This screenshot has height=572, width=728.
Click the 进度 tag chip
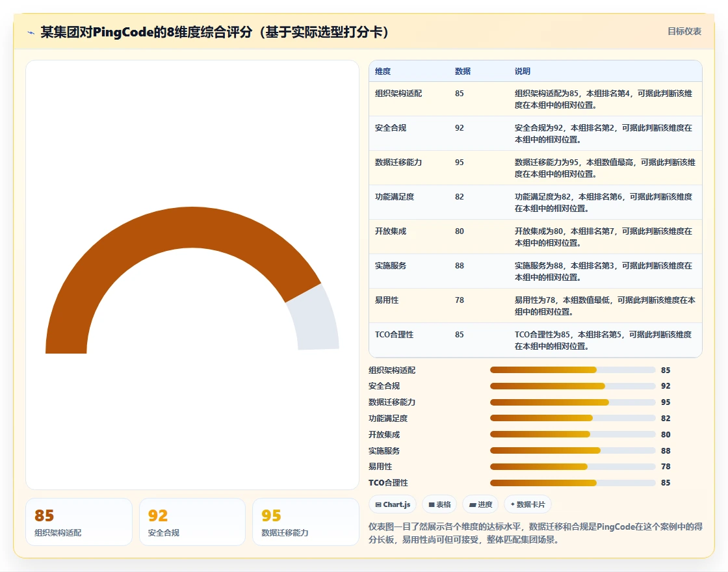(480, 504)
